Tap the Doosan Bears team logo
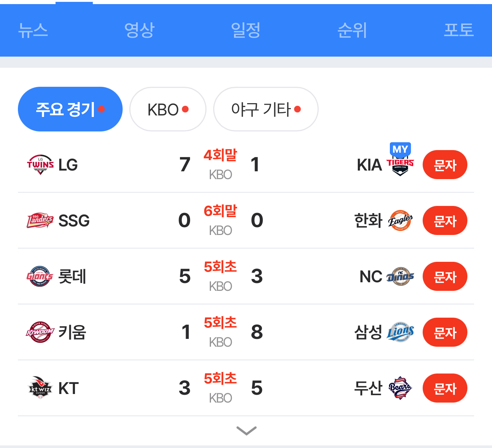492x448 pixels. coord(400,388)
